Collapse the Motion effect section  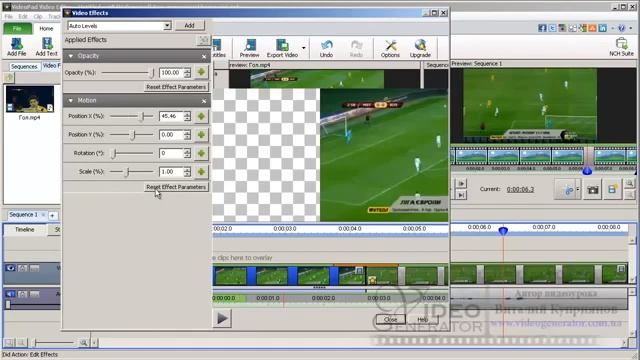pyautogui.click(x=71, y=100)
